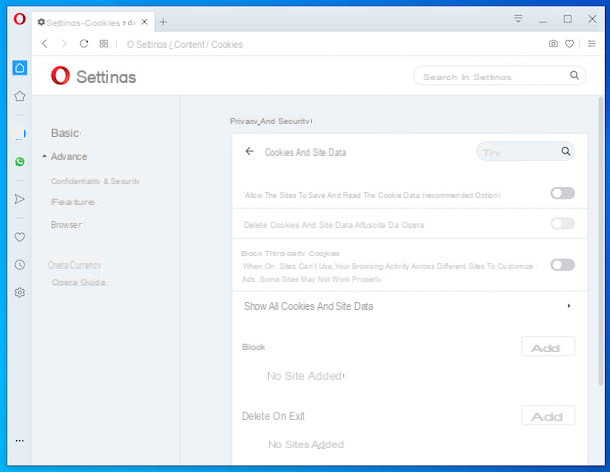Open the Opera Currency link

pos(75,265)
